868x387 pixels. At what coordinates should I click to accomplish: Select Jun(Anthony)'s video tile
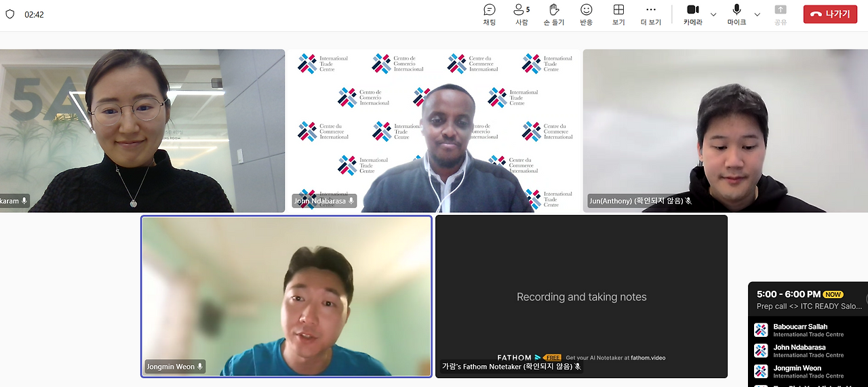725,131
